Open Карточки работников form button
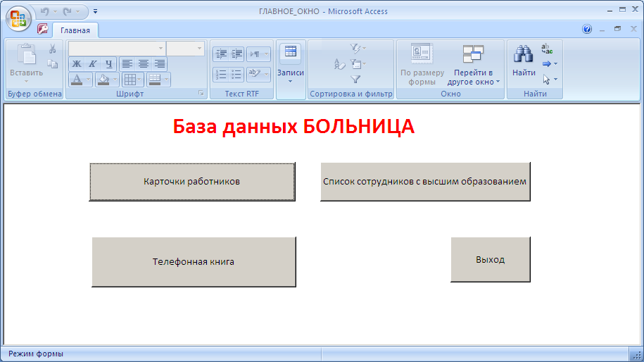Screen dimensions: 644x362 pyautogui.click(x=192, y=182)
